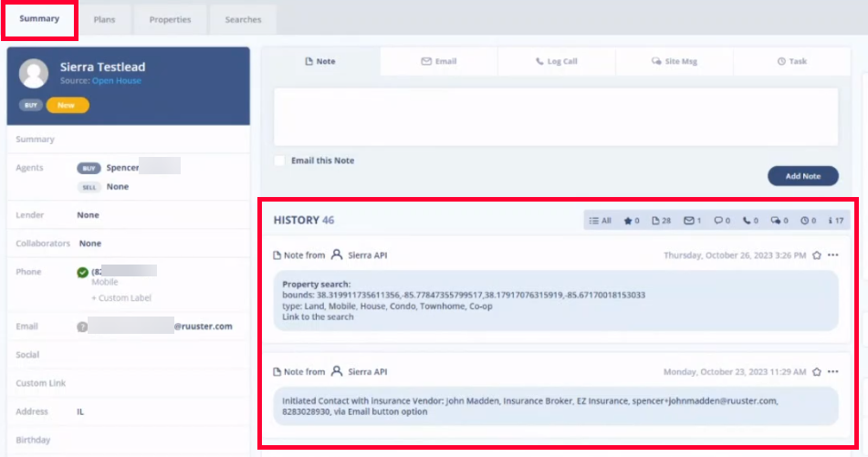Click the BUY agent Spencer entry
The width and height of the screenshot is (868, 457).
(x=129, y=167)
